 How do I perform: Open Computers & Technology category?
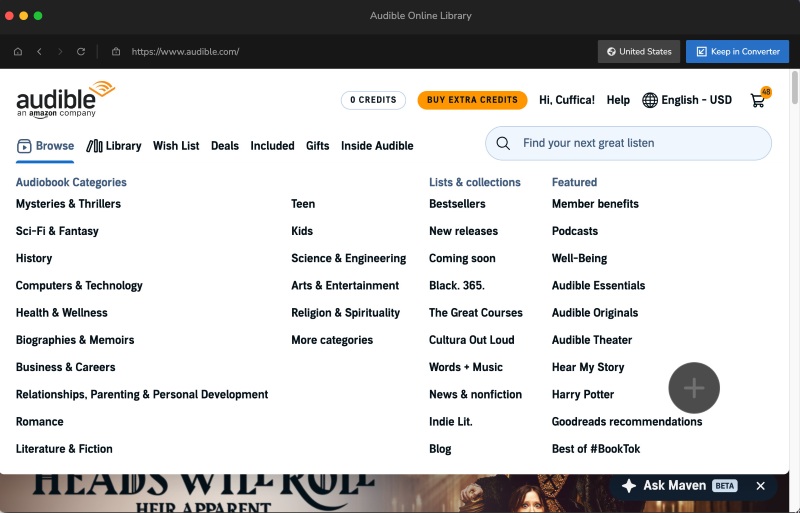coord(79,285)
